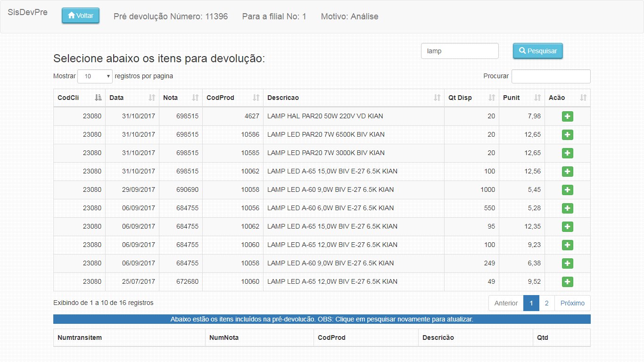Screen dimensions: 644x362
Task: Click the search box containing 'lamp'
Action: (x=459, y=51)
